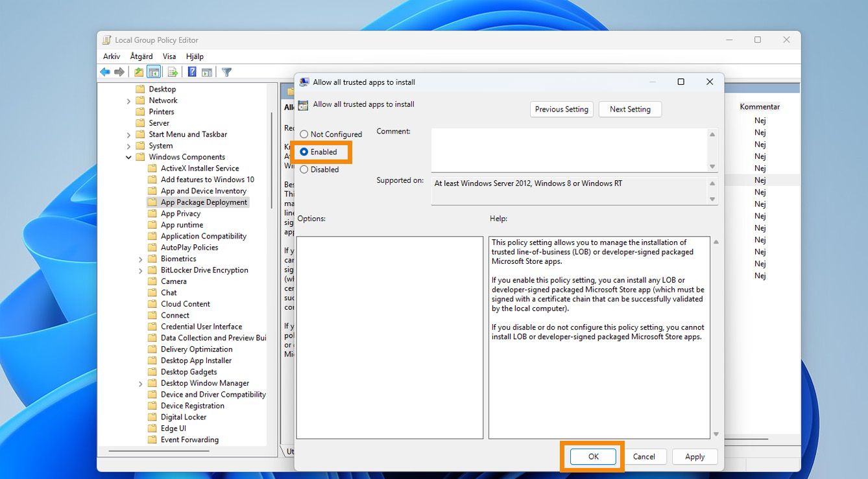Image resolution: width=868 pixels, height=479 pixels.
Task: Select App runtime tree item
Action: [x=182, y=225]
